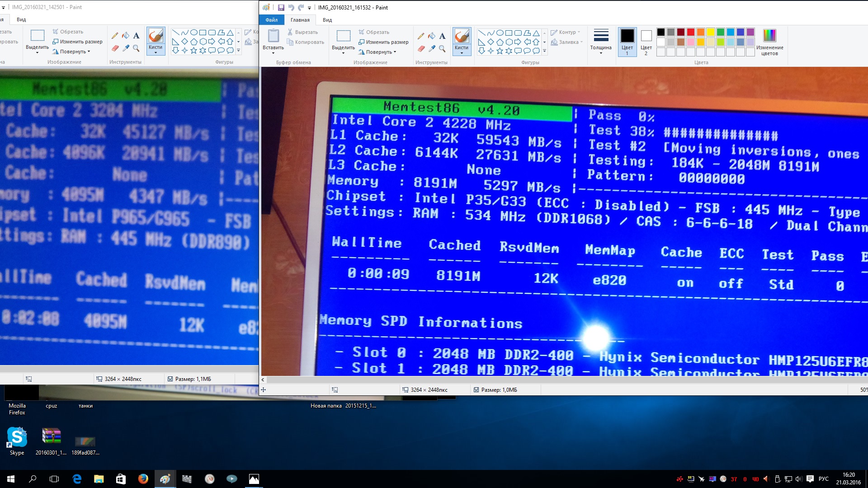Viewport: 868px width, 488px height.
Task: Click horizontal scrollbar left arrow in Paint
Action: [x=263, y=380]
